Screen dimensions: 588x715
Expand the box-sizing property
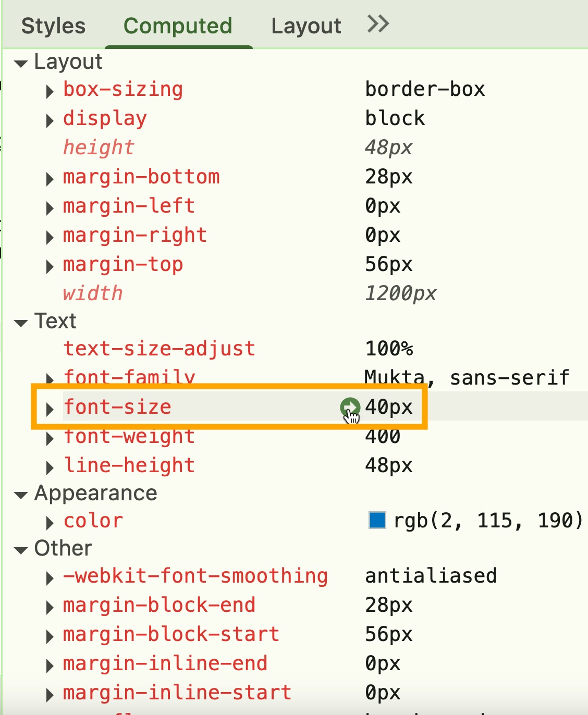[50, 92]
